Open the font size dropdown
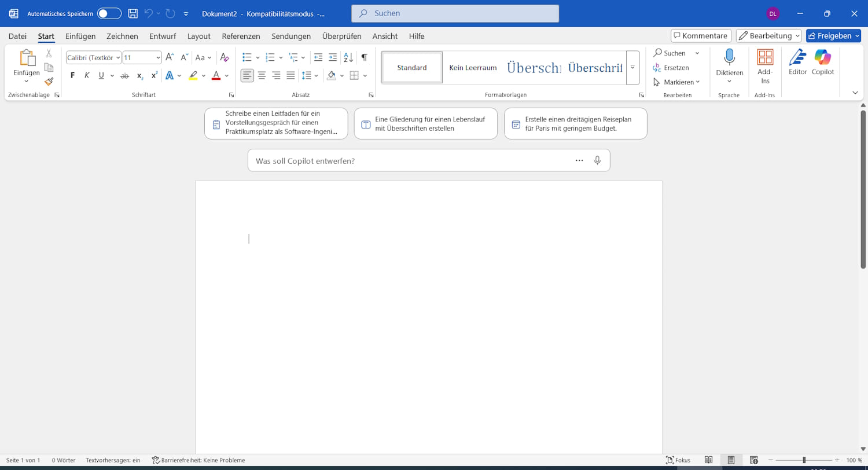Viewport: 868px width, 470px height. pos(158,57)
